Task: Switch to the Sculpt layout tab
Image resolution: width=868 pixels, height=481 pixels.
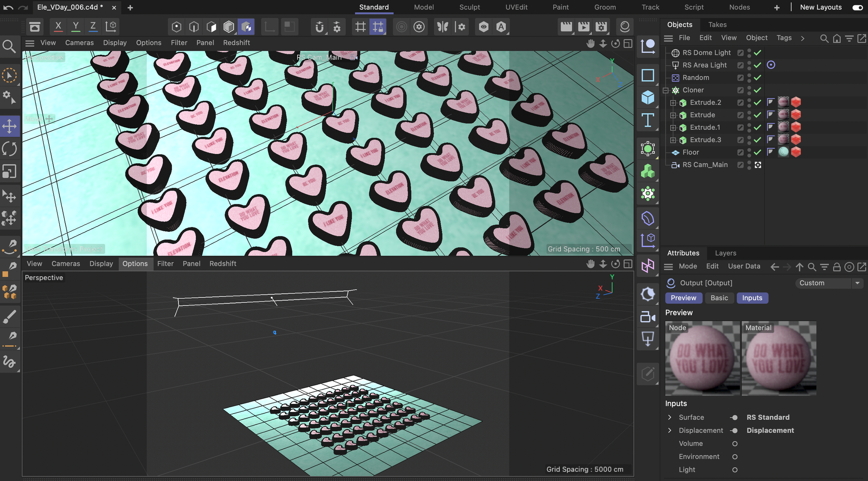Action: tap(469, 7)
